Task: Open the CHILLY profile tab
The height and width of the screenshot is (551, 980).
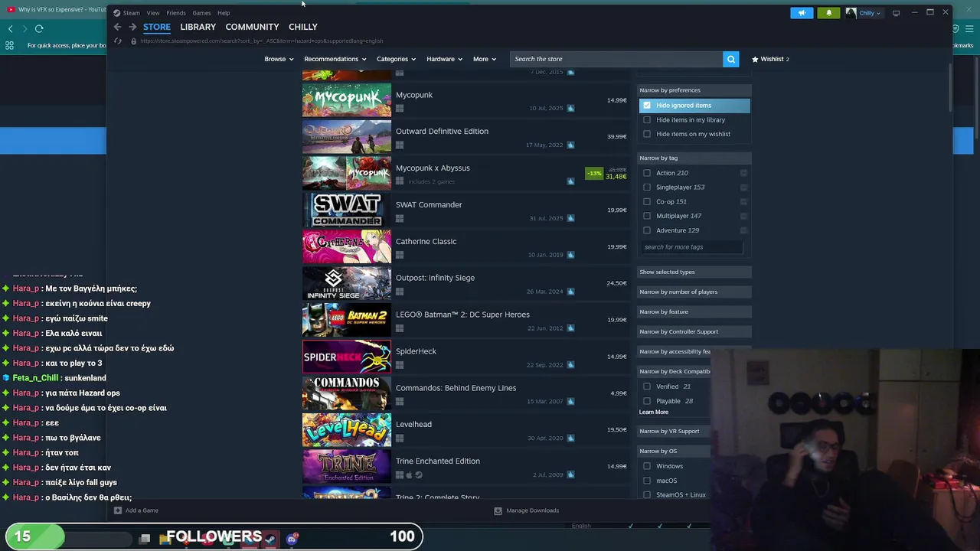Action: (x=303, y=27)
